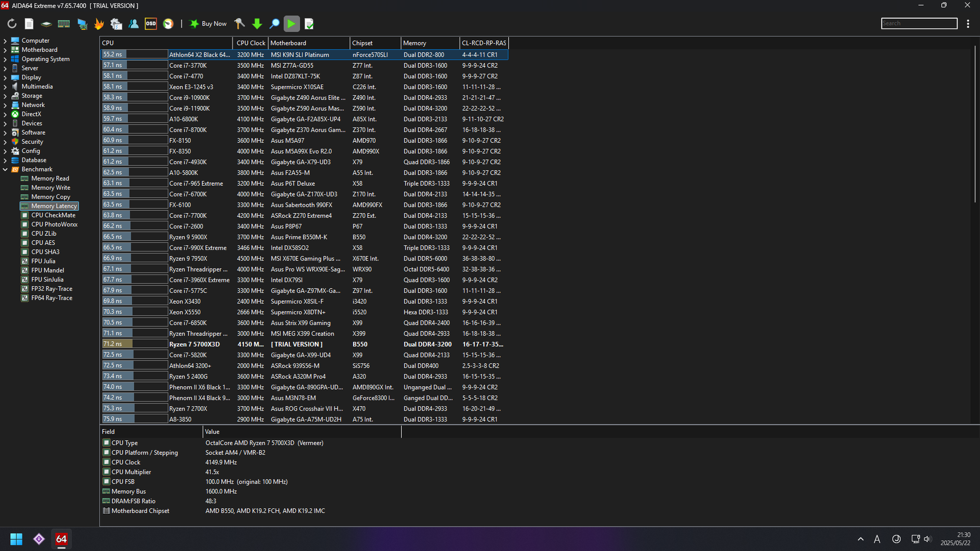The image size is (980, 551).
Task: Open the OSD panel icon
Action: pyautogui.click(x=151, y=23)
